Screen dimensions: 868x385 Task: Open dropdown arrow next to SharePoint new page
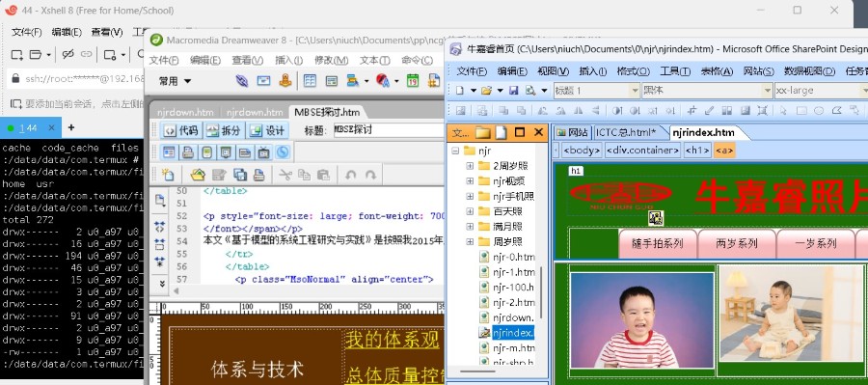tap(474, 91)
